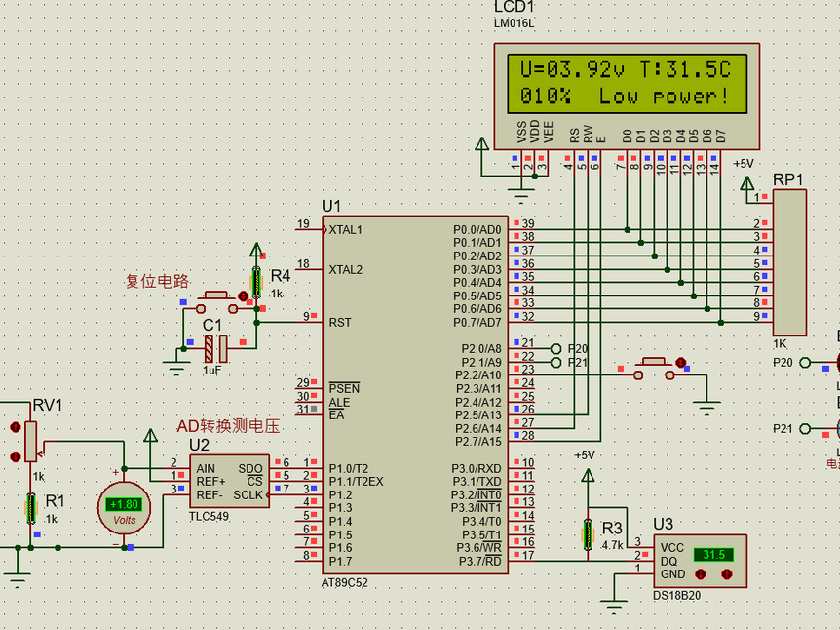Click the '4.7k' value beside R3

pyautogui.click(x=612, y=545)
